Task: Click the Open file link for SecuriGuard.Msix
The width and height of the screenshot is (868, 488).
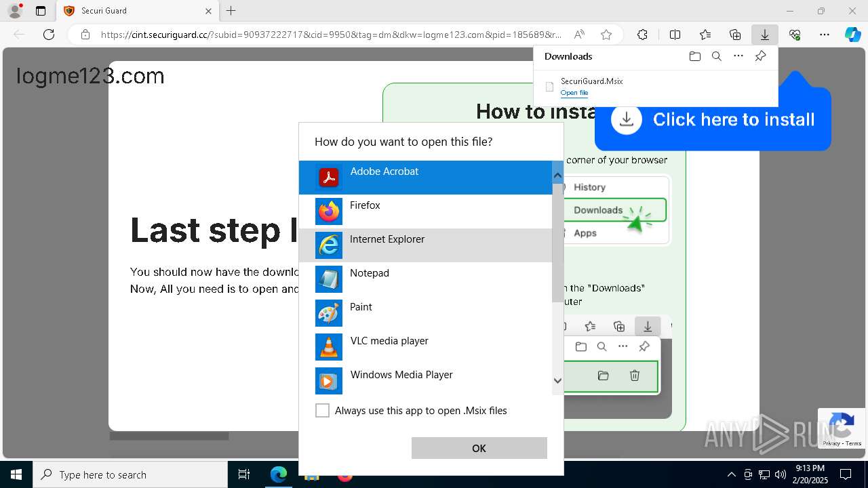Action: (574, 93)
